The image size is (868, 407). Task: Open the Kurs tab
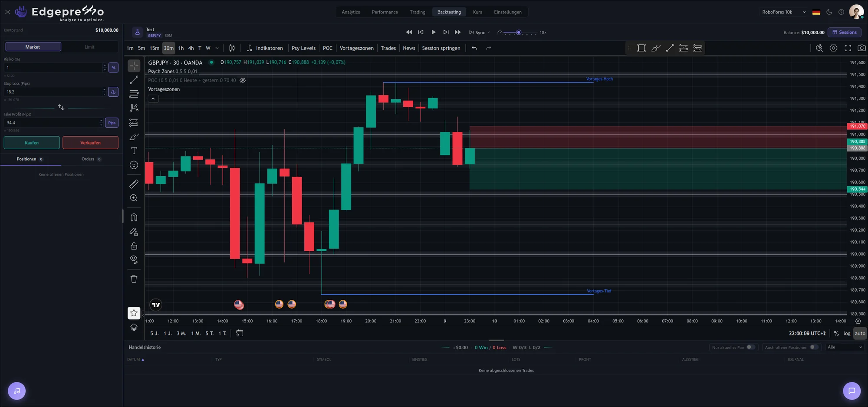tap(477, 12)
